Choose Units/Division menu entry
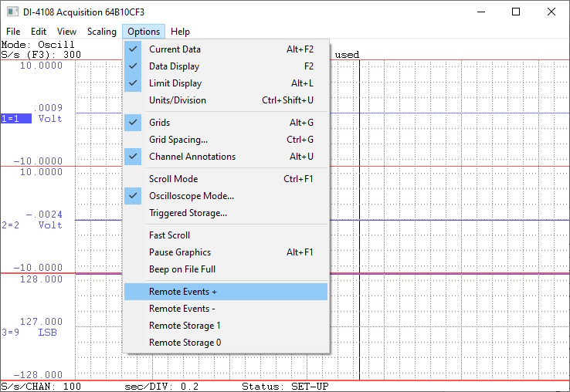570x392 pixels. pos(226,100)
